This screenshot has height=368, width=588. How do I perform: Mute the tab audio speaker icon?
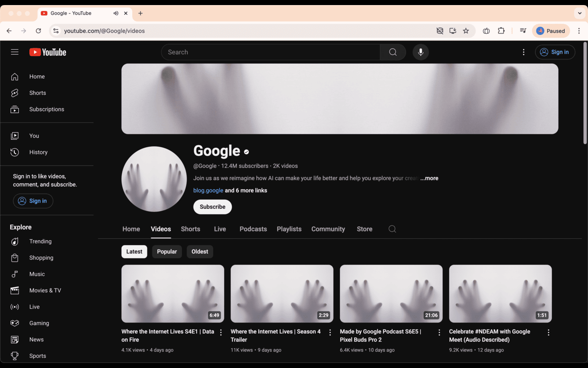point(116,13)
